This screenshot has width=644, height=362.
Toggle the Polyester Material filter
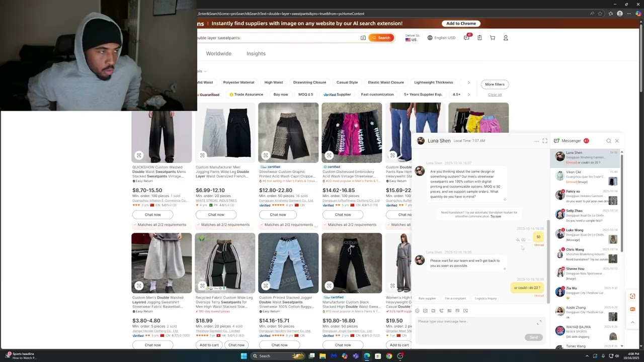pyautogui.click(x=238, y=82)
